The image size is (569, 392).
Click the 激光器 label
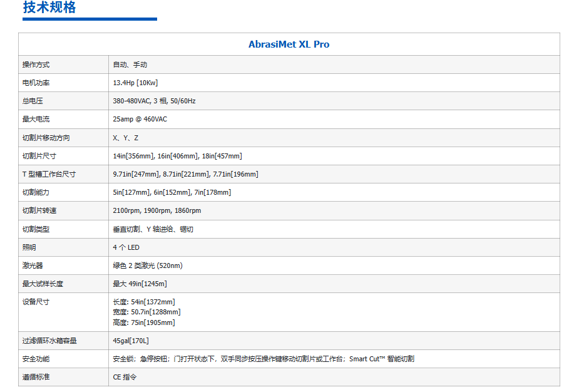[33, 266]
